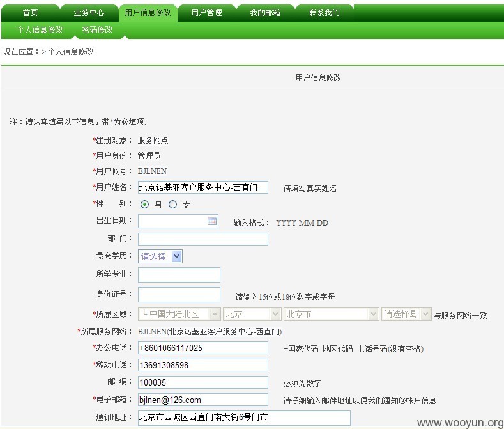This screenshot has height=429, width=504.
Task: Click the 必须为数字 hint text
Action: (x=302, y=384)
